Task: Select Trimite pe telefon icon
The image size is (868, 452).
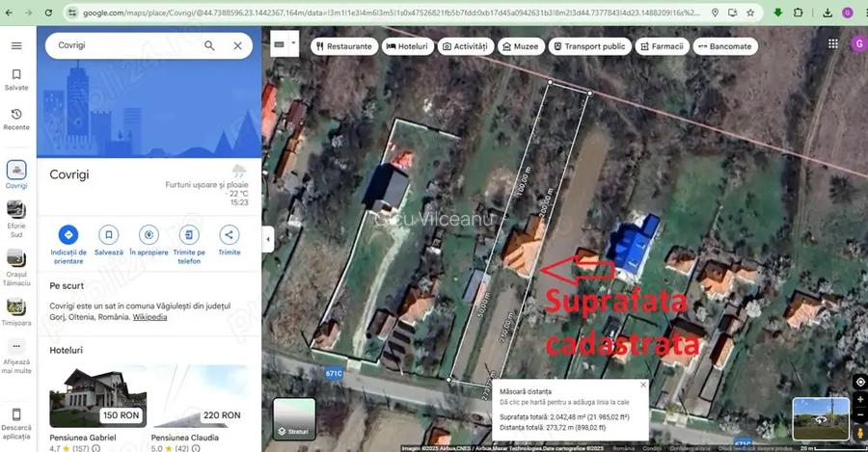Action: (189, 234)
